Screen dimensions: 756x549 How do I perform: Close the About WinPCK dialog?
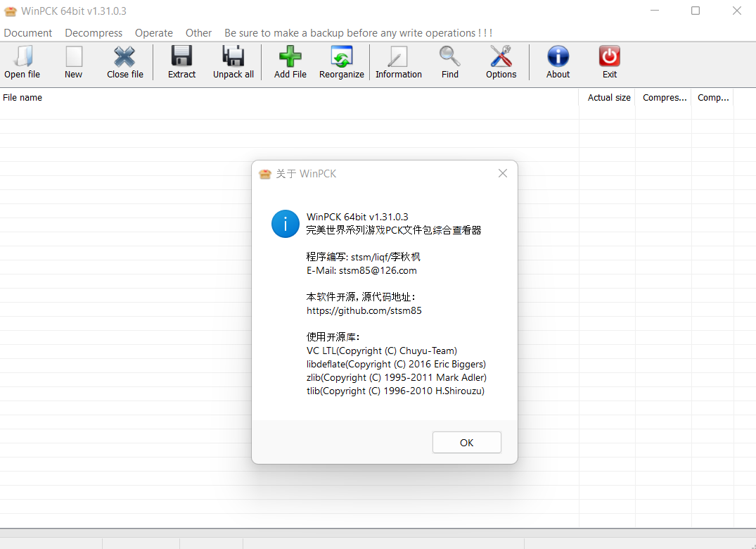[503, 173]
